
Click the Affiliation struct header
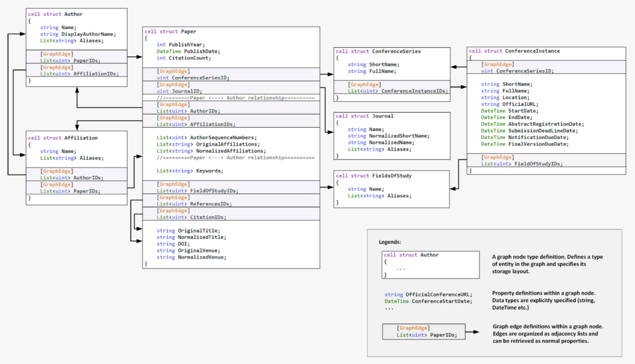(63, 138)
